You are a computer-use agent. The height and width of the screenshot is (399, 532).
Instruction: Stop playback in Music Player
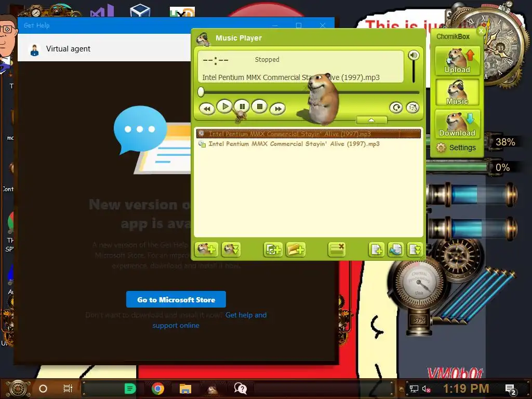point(260,107)
